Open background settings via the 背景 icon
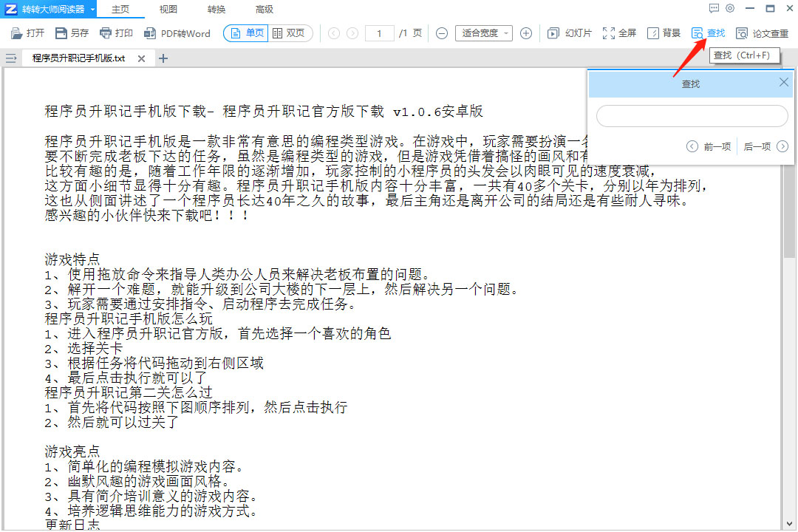The image size is (798, 532). point(664,33)
